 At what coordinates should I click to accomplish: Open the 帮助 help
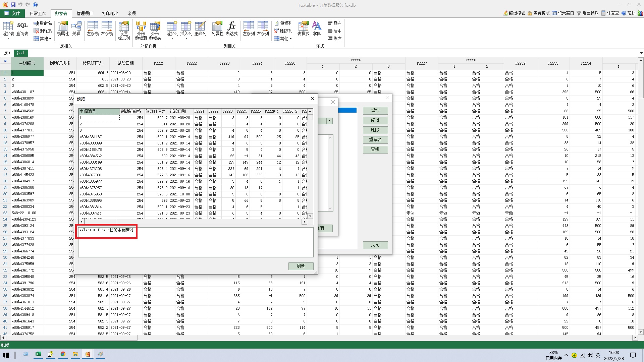[x=629, y=13]
